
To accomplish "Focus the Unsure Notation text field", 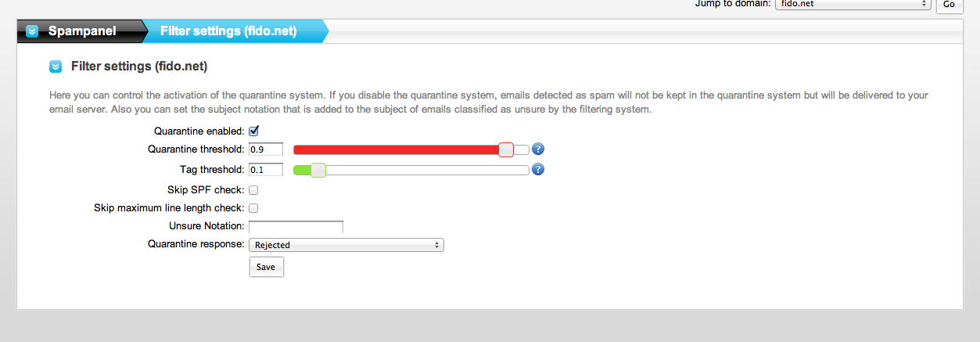I will (x=296, y=227).
